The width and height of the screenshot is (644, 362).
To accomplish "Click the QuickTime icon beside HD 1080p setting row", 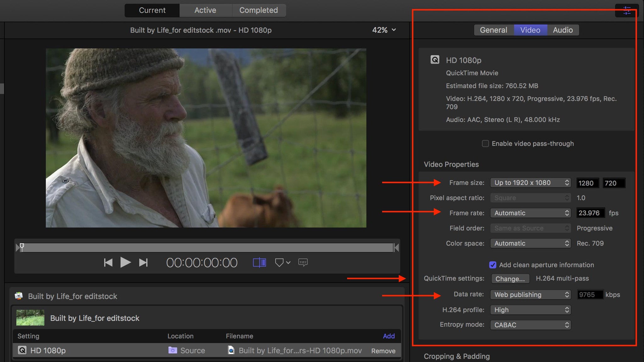I will pyautogui.click(x=22, y=350).
